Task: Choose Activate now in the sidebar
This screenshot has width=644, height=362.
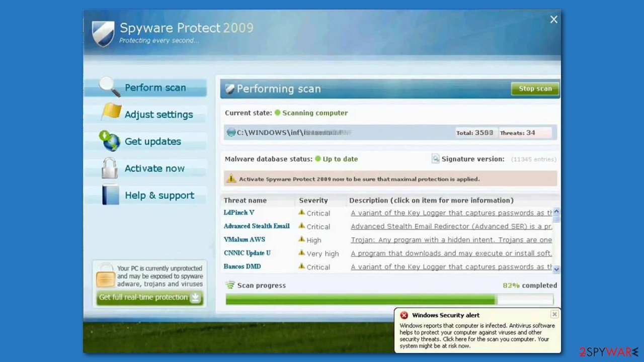Action: pyautogui.click(x=145, y=168)
